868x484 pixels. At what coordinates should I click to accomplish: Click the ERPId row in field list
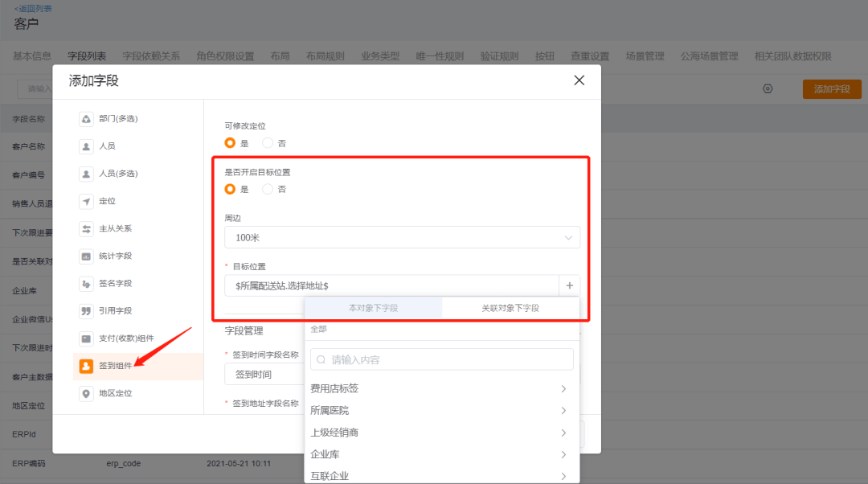coord(24,435)
